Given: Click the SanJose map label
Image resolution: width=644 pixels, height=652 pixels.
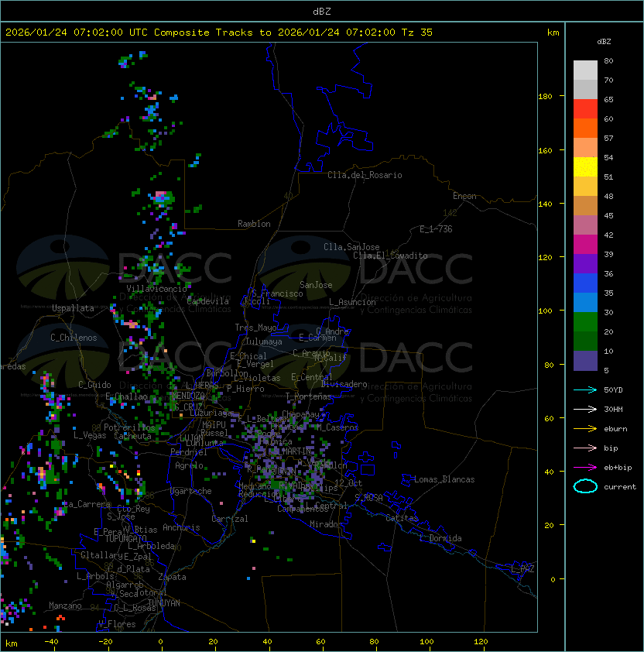Looking at the screenshot, I should 316,285.
